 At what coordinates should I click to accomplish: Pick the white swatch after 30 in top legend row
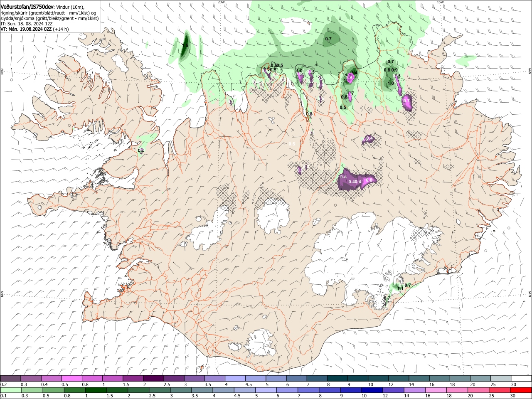[x=521, y=378]
